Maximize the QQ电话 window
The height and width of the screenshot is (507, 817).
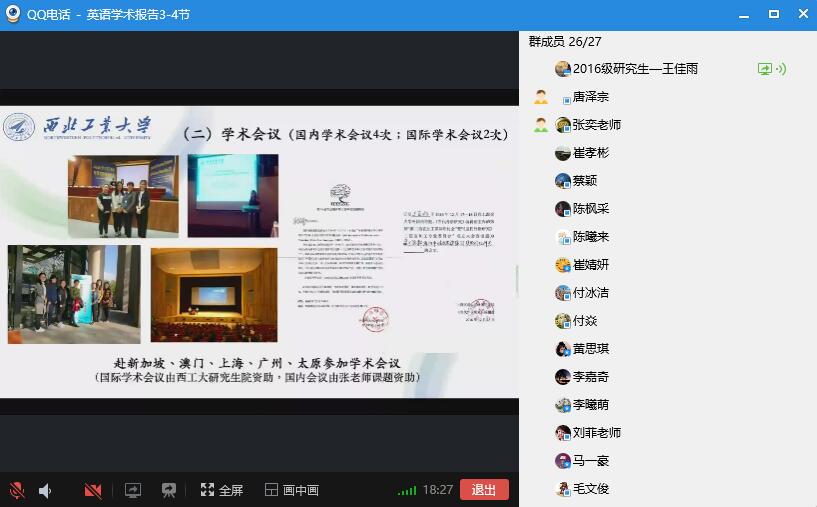773,14
